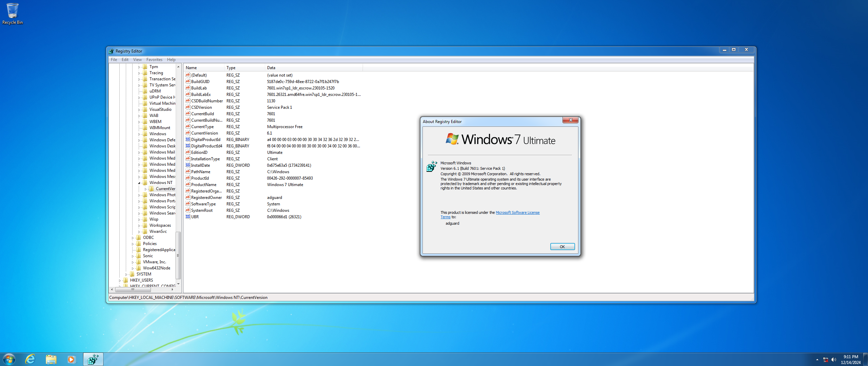Click the network tray icon
Image resolution: width=868 pixels, height=366 pixels.
(x=826, y=360)
